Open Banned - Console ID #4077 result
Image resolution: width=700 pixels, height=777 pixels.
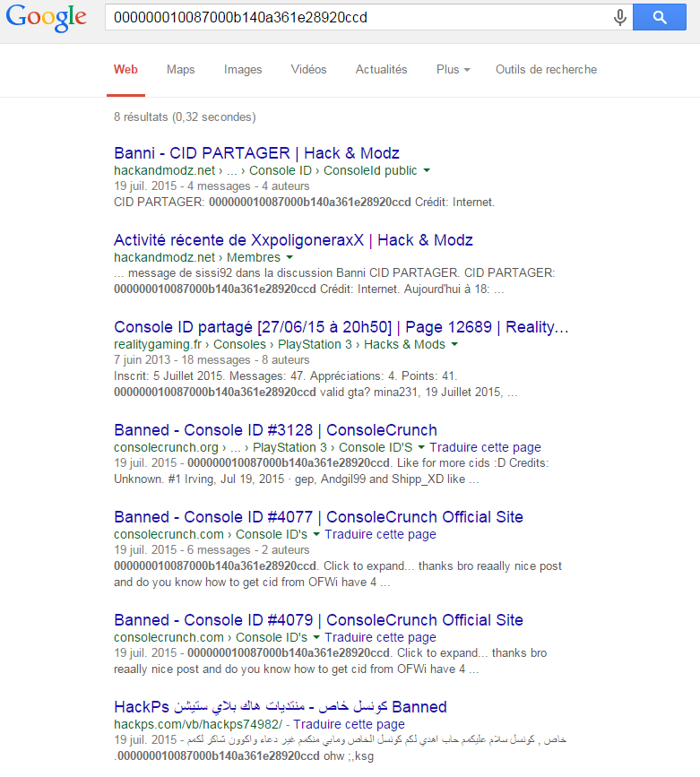pos(318,517)
